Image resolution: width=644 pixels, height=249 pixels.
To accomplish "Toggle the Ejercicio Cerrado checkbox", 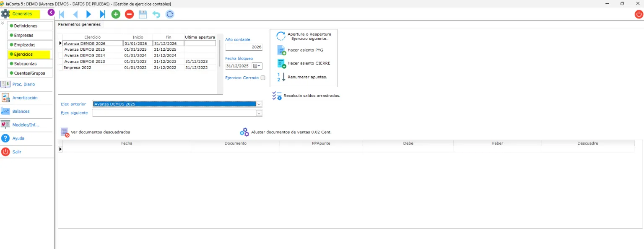I will tap(263, 78).
